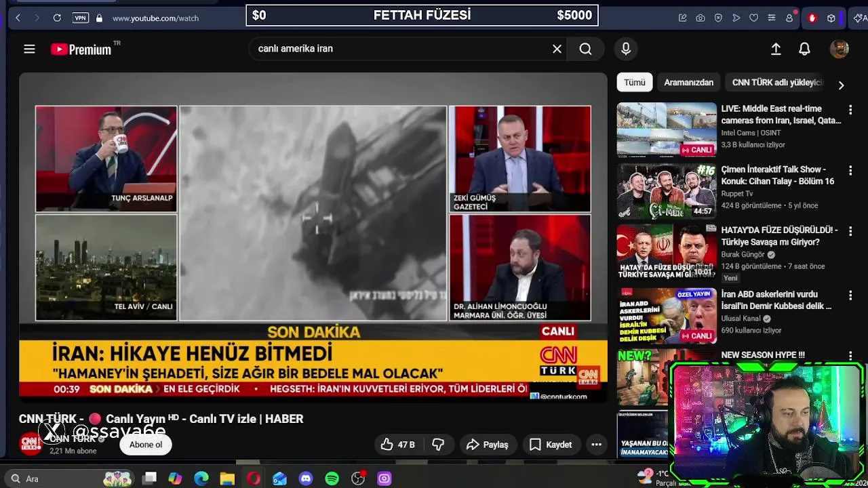868x488 pixels.
Task: Launch Copilot from the taskbar
Action: point(175,479)
